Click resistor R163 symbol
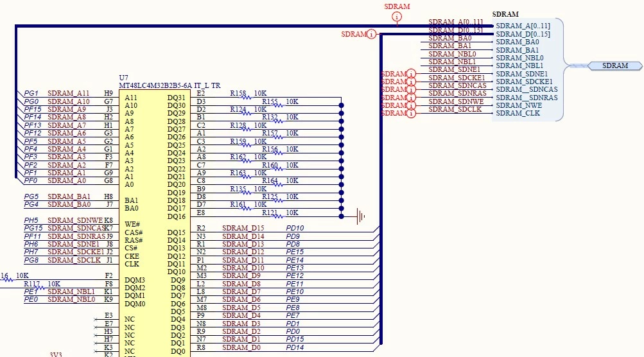644x357 pixels. (246, 177)
